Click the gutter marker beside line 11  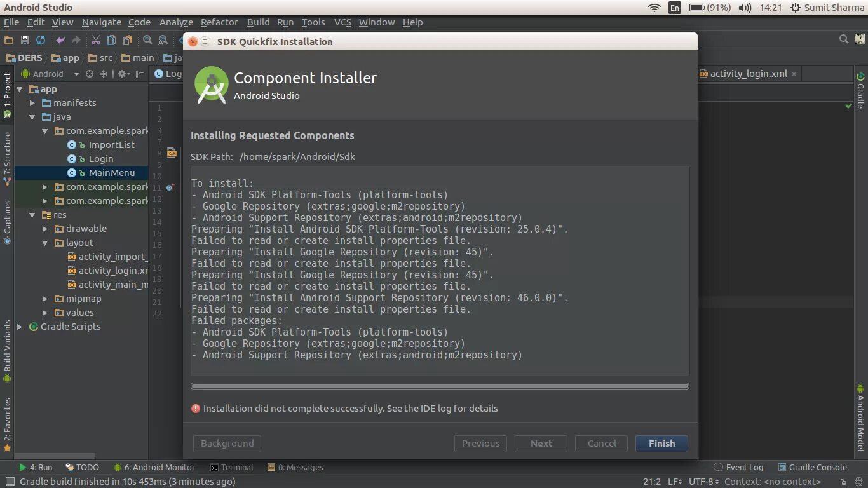[170, 187]
